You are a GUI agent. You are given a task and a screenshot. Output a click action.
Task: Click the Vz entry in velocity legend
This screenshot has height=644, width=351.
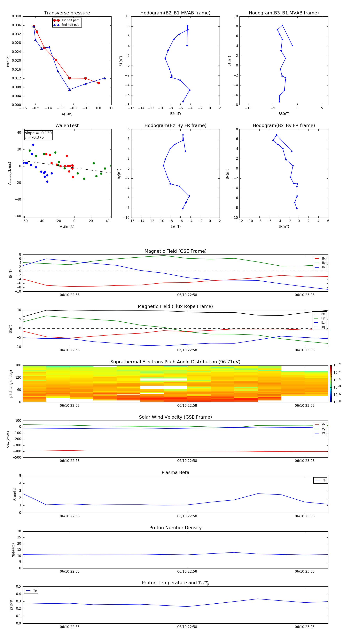pyautogui.click(x=320, y=433)
